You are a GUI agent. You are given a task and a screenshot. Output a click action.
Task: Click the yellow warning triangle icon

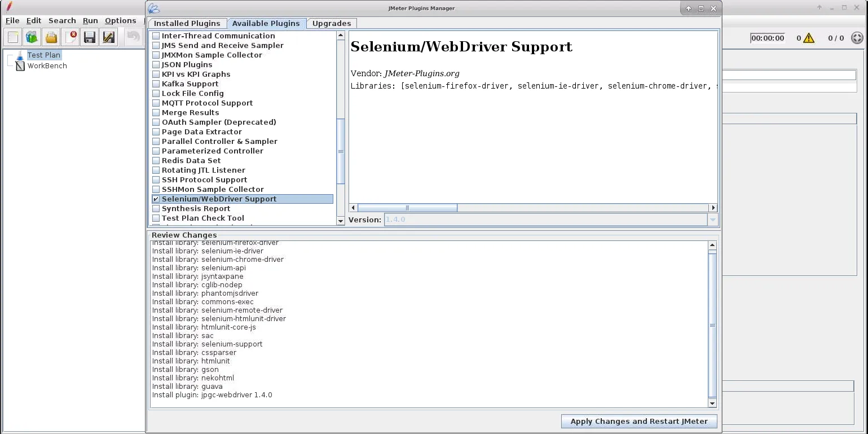tap(809, 38)
